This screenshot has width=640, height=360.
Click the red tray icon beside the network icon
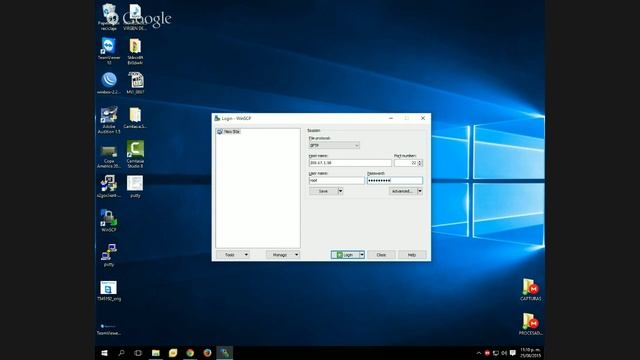[x=487, y=353]
